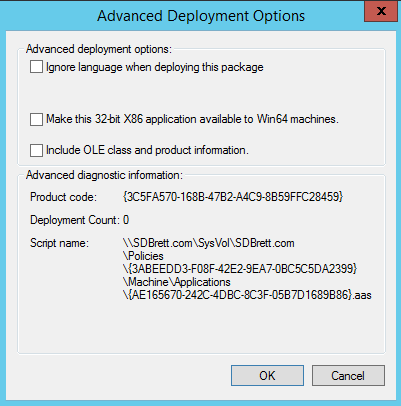Image resolution: width=401 pixels, height=406 pixels.
Task: Click the 'Deployment Count:' label
Action: [75, 220]
